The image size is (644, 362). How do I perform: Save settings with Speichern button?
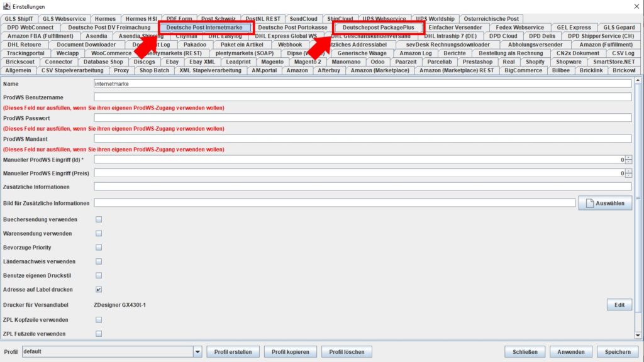click(618, 352)
